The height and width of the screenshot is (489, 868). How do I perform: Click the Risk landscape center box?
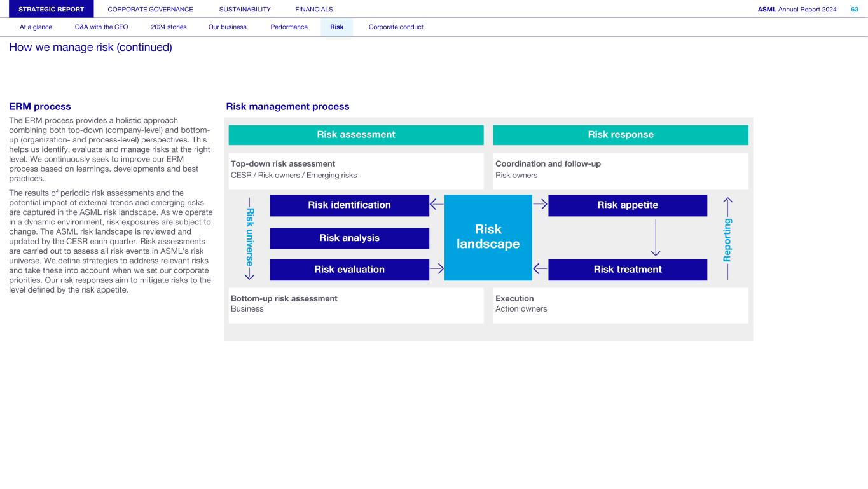coord(488,237)
